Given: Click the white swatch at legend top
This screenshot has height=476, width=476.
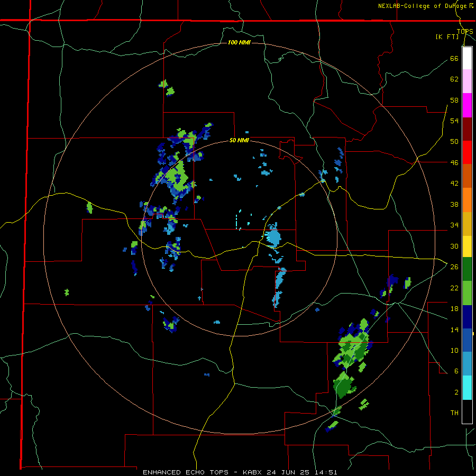Looking at the screenshot, I should click(467, 58).
